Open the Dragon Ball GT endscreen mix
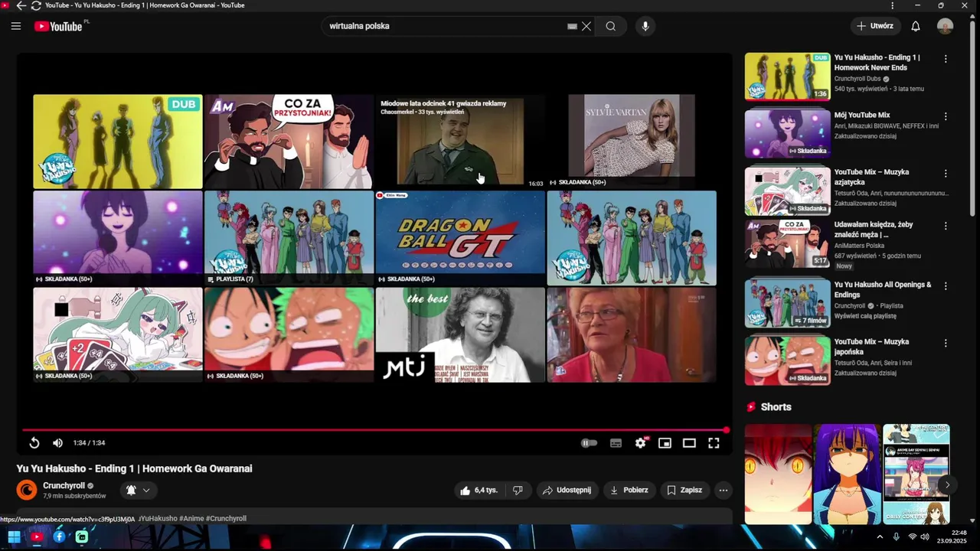980x551 pixels. [x=460, y=237]
